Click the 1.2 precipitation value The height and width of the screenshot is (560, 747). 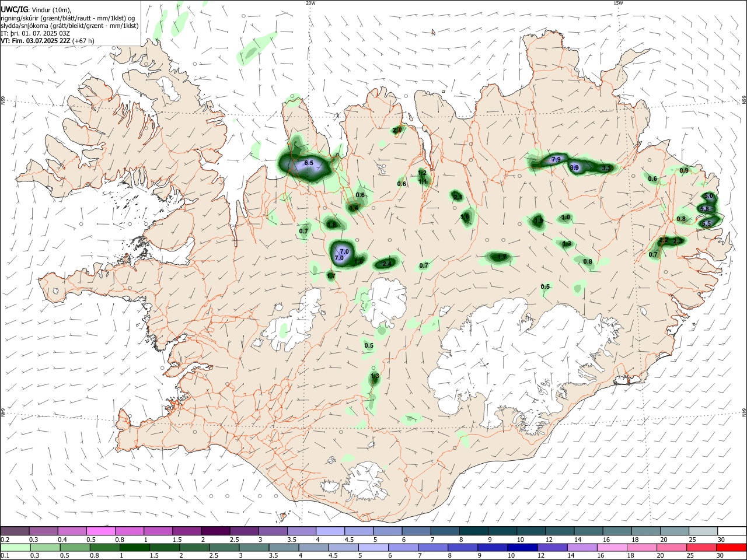point(423,173)
